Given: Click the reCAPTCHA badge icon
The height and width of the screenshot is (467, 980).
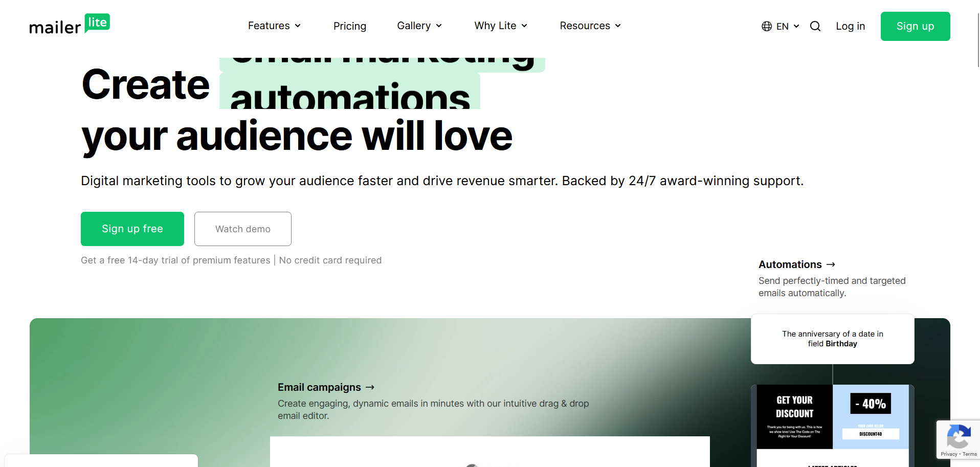Looking at the screenshot, I should tap(959, 436).
